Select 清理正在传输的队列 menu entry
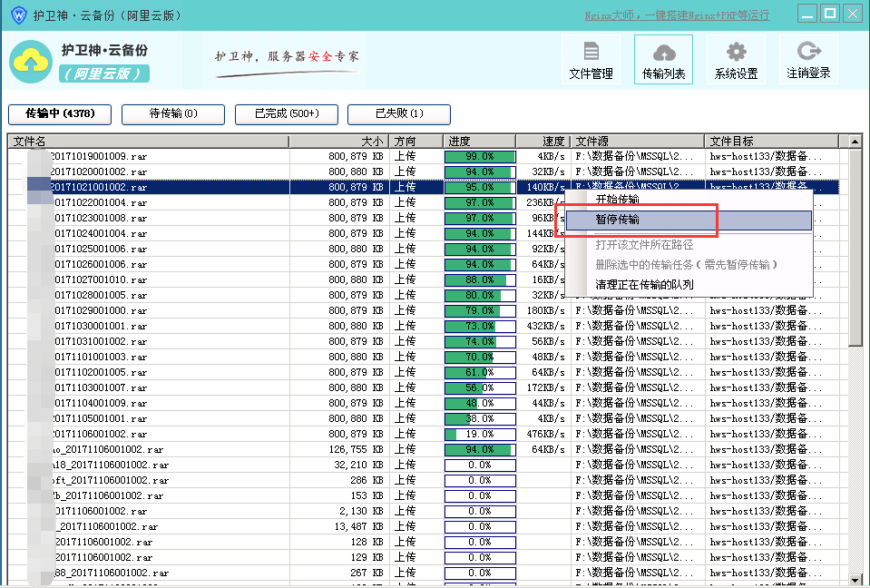This screenshot has height=588, width=870. point(644,284)
